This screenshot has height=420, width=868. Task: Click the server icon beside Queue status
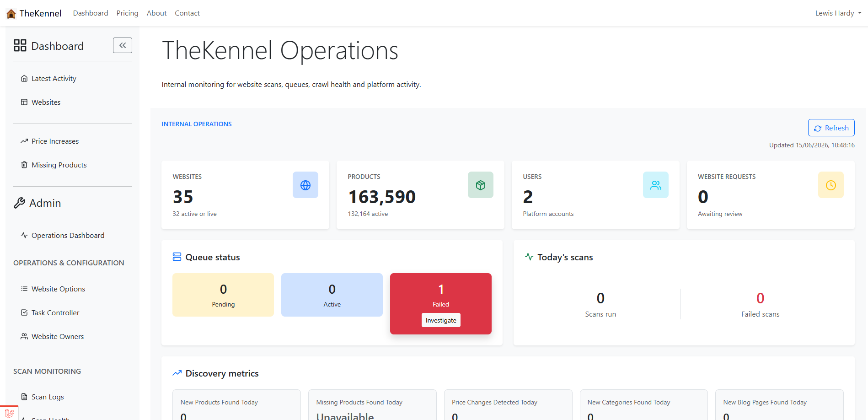coord(177,257)
